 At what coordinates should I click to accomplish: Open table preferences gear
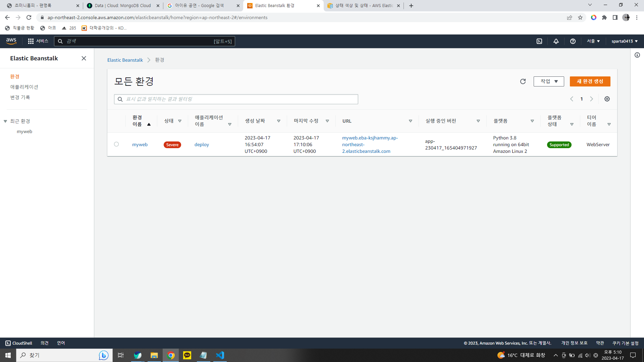607,99
